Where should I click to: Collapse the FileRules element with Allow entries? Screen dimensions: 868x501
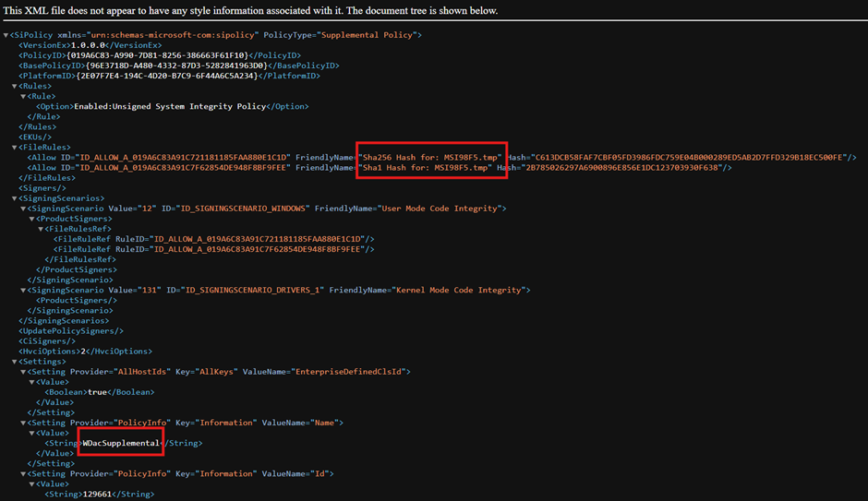(x=15, y=147)
